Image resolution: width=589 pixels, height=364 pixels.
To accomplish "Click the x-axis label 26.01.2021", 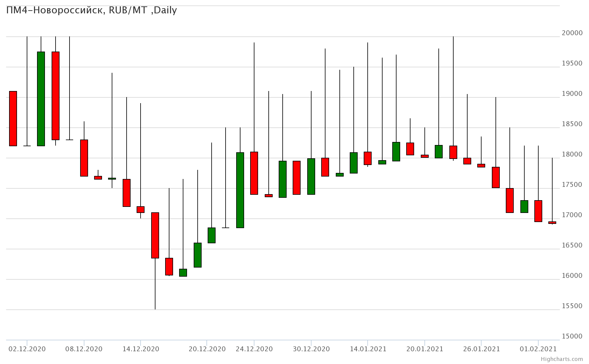I will [481, 349].
